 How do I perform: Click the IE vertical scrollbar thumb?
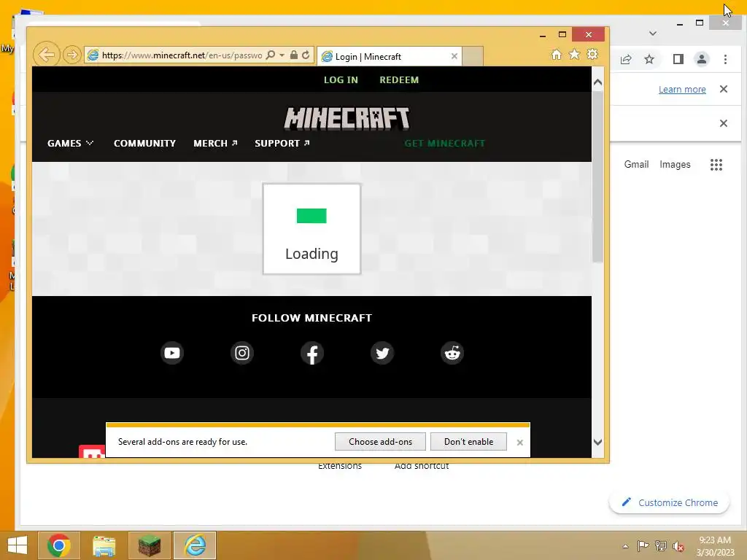click(598, 176)
